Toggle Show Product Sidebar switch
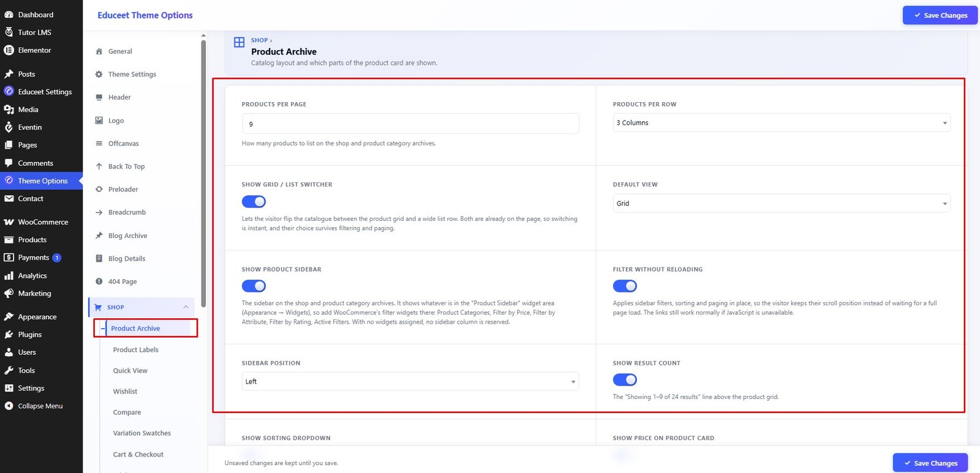This screenshot has width=980, height=473. tap(254, 286)
